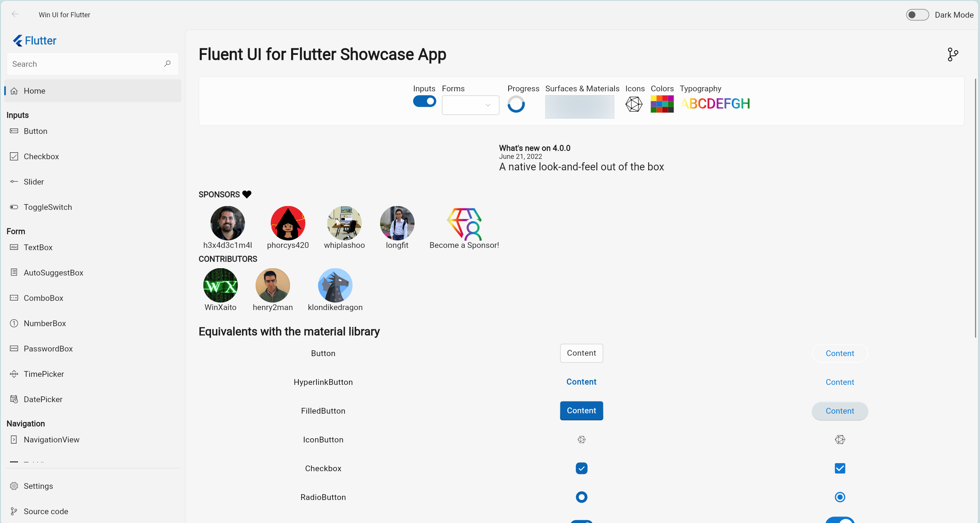Click the Typography ABCDEFGH preview

tap(715, 104)
